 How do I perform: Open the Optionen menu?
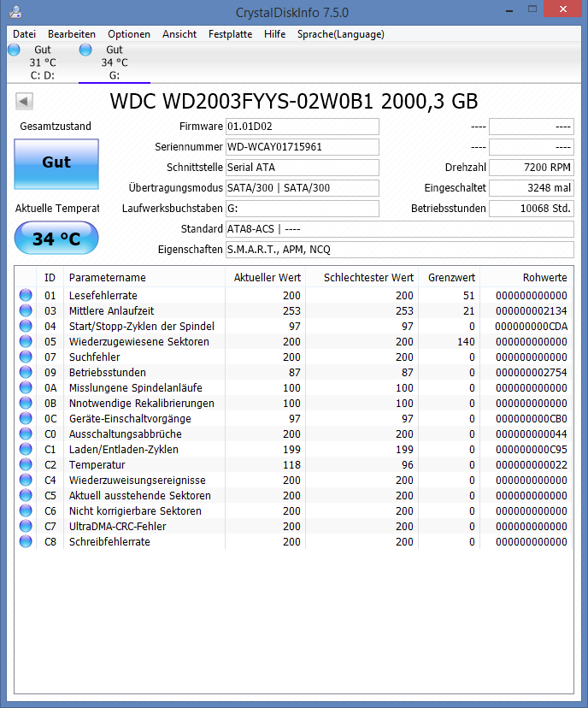tap(129, 34)
